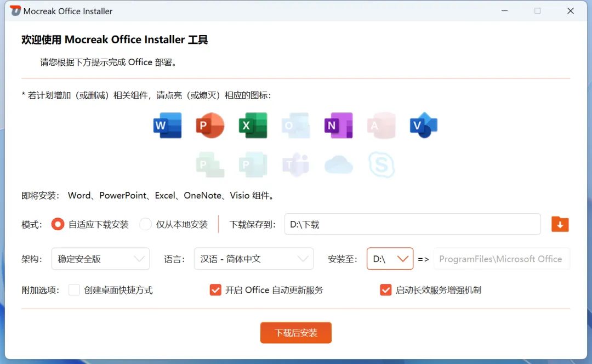
Task: Click the 附加选项 label
Action: click(x=41, y=291)
